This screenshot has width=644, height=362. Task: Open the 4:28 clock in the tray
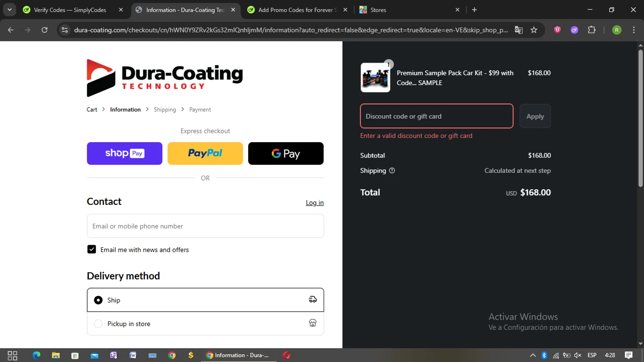point(610,355)
